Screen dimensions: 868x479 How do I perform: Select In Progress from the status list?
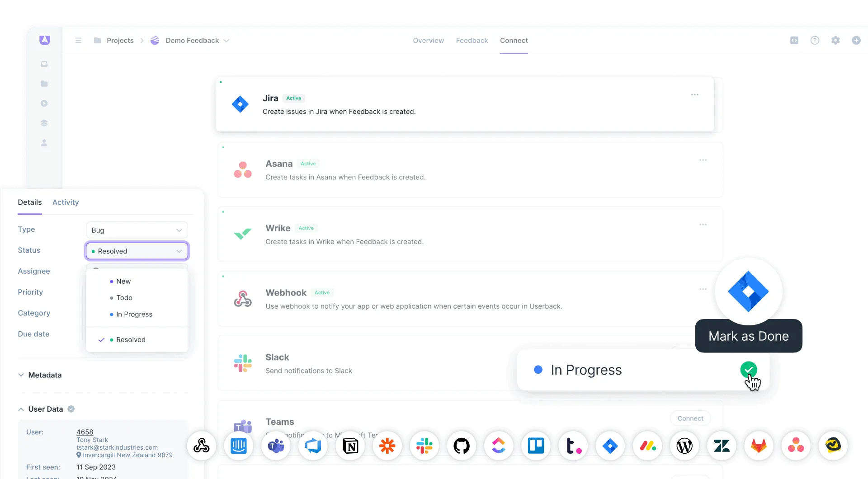tap(134, 314)
